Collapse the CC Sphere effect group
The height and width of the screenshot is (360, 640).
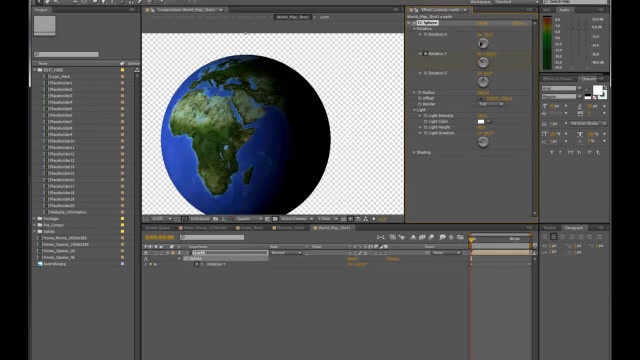(409, 23)
